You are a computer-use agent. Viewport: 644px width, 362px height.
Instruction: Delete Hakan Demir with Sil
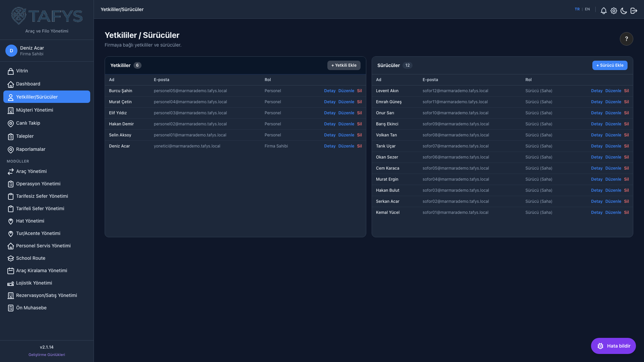[x=359, y=124]
